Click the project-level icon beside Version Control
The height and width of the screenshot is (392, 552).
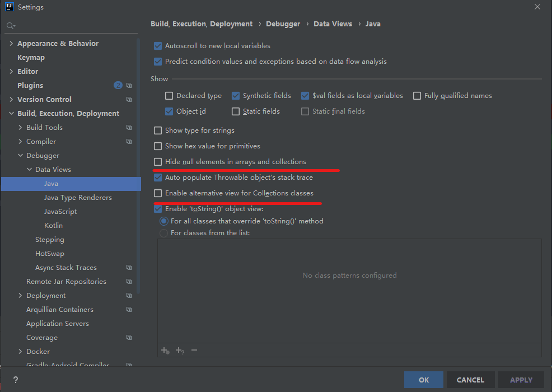tap(129, 99)
